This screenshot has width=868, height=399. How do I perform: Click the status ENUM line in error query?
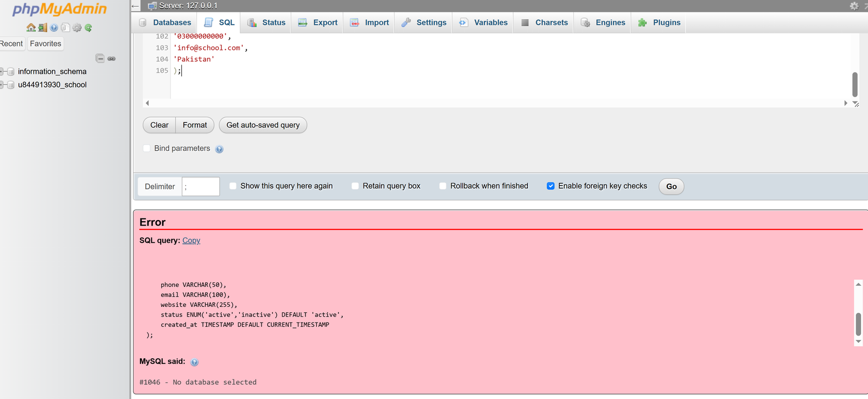[252, 315]
